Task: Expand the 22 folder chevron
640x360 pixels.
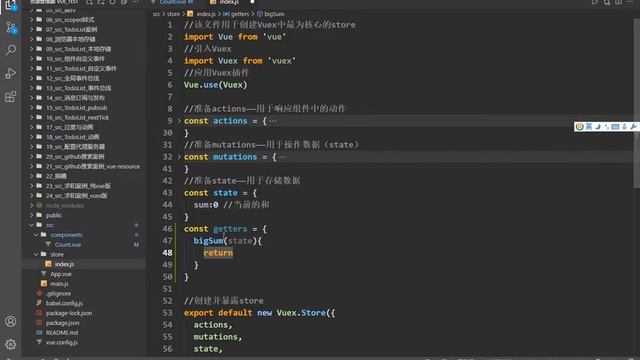Action: [32, 176]
